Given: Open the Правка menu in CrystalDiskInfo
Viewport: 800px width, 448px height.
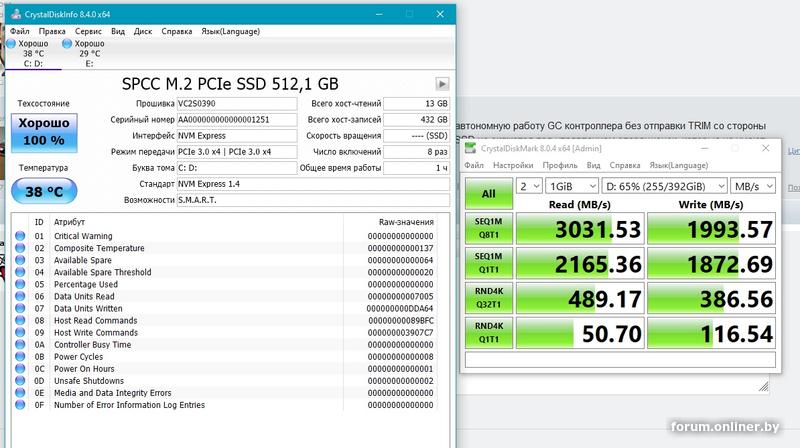Looking at the screenshot, I should point(52,31).
